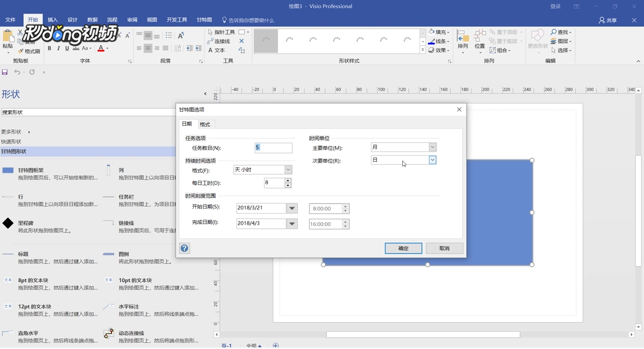Open the File (文件) menu

[x=11, y=20]
